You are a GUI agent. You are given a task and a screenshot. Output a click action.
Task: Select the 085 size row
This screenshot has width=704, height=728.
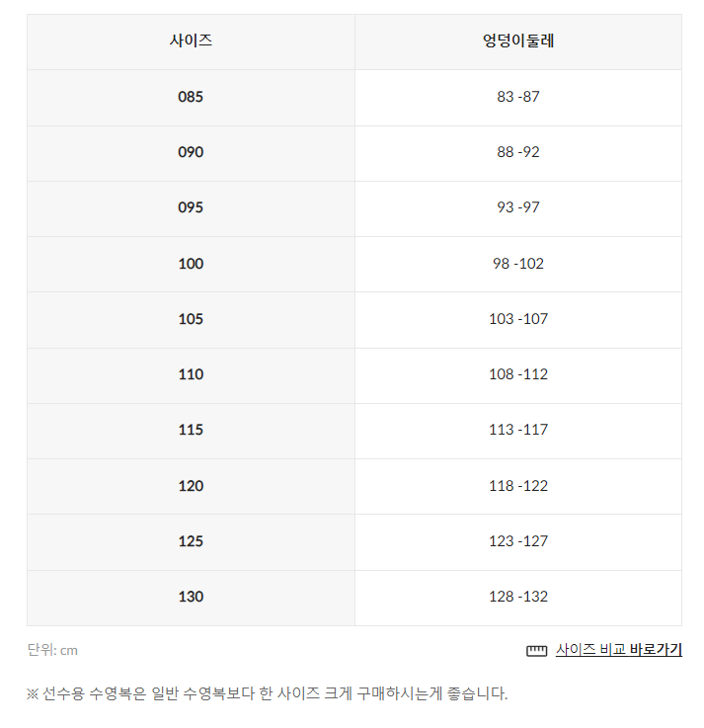pos(191,97)
